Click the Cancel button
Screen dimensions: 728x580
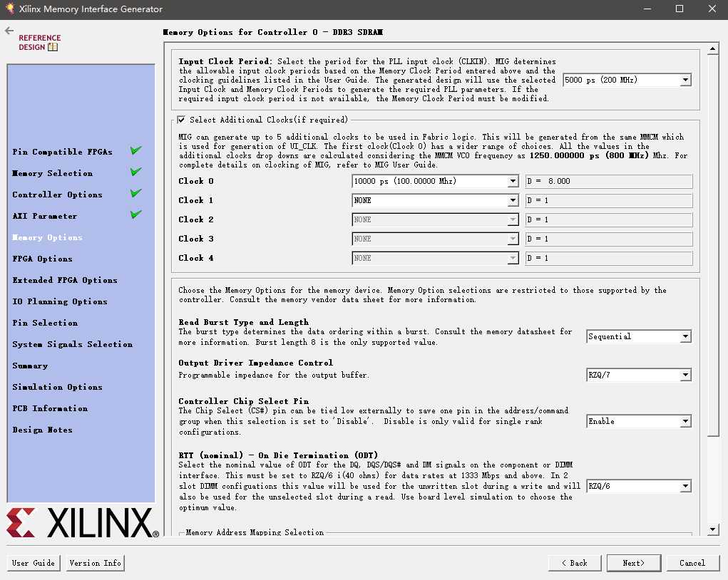pyautogui.click(x=692, y=563)
